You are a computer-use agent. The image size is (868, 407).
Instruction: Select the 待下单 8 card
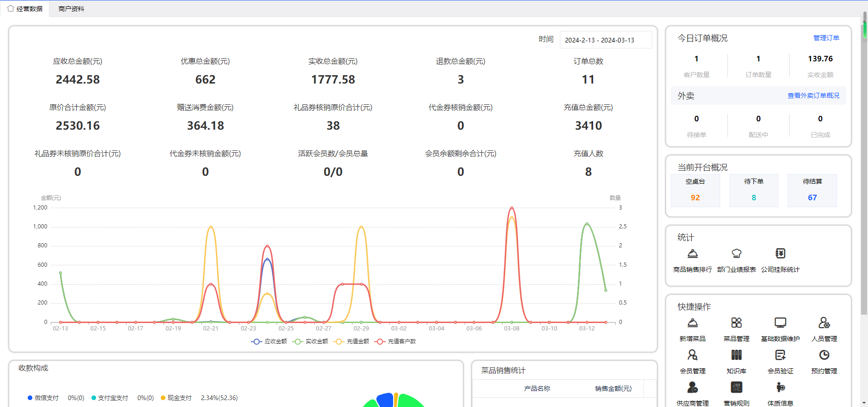point(753,190)
